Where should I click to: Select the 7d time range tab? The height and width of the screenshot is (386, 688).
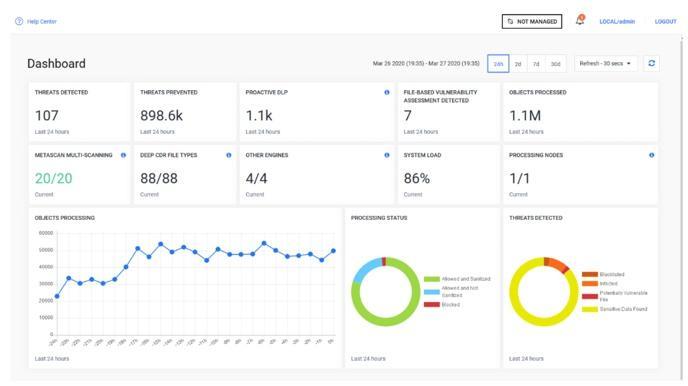(x=536, y=64)
